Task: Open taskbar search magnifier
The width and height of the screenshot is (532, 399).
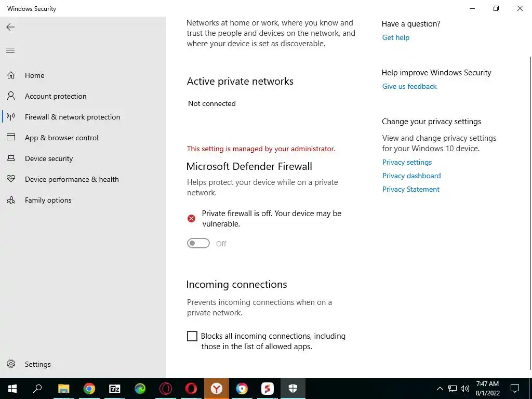Action: (37, 389)
